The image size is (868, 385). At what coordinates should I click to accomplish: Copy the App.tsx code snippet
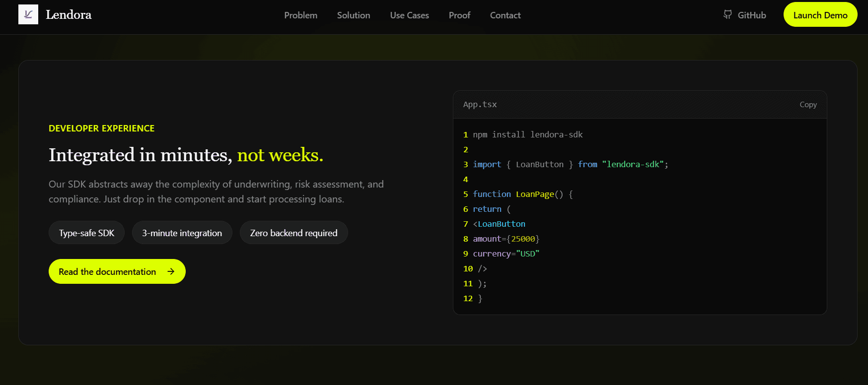click(807, 105)
